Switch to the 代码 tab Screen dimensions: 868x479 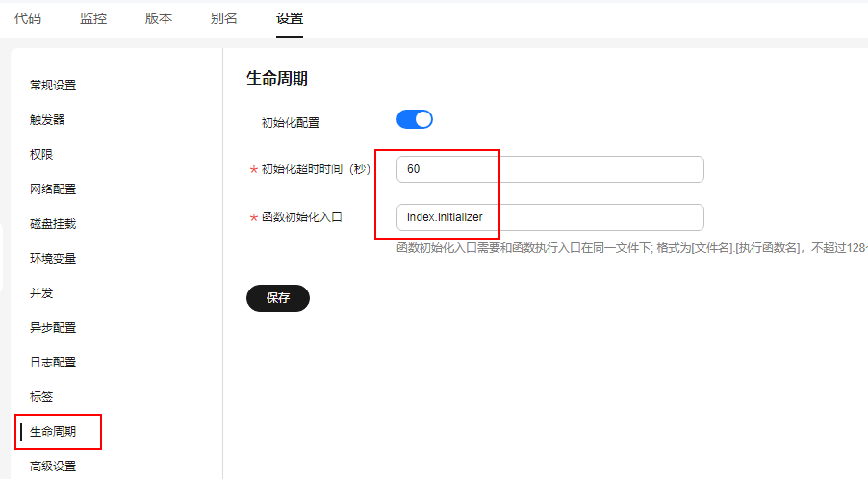click(28, 18)
